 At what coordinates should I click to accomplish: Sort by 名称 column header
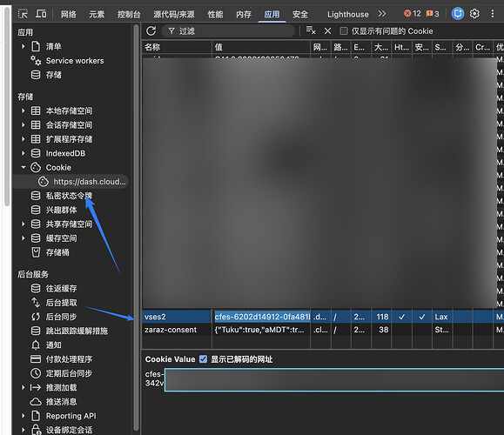tap(177, 47)
